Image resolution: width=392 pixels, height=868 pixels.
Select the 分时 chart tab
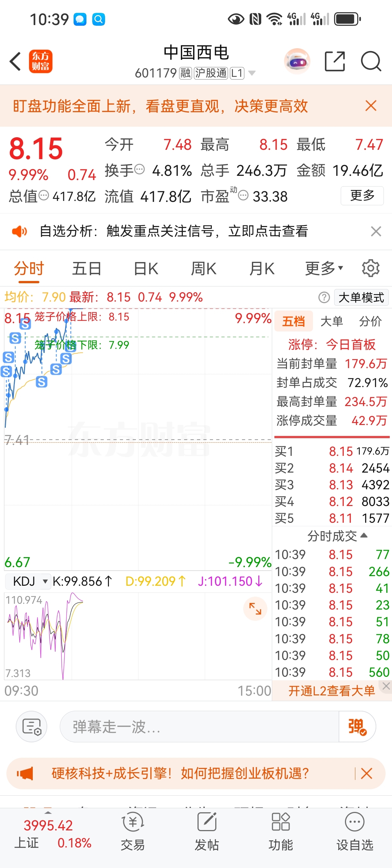[x=29, y=268]
